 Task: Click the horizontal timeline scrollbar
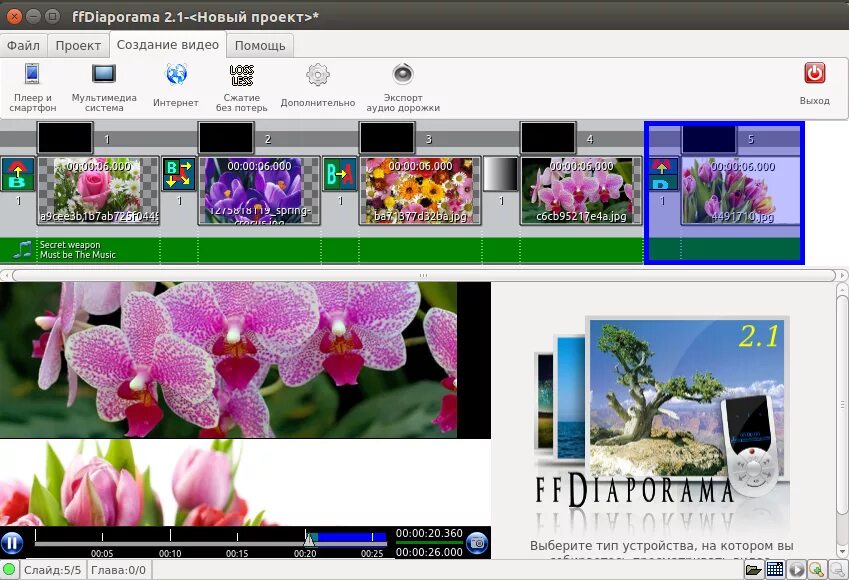[x=423, y=275]
